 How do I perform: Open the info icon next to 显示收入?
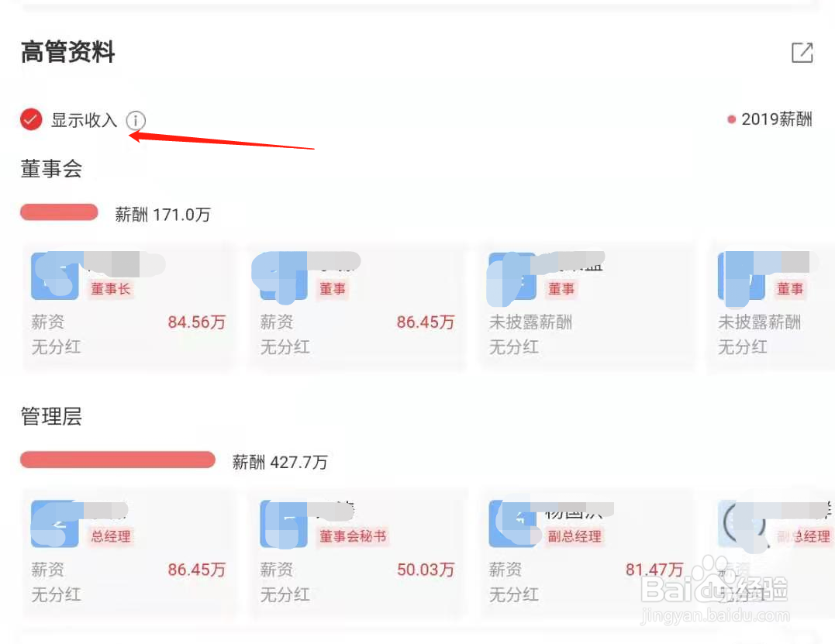135,120
